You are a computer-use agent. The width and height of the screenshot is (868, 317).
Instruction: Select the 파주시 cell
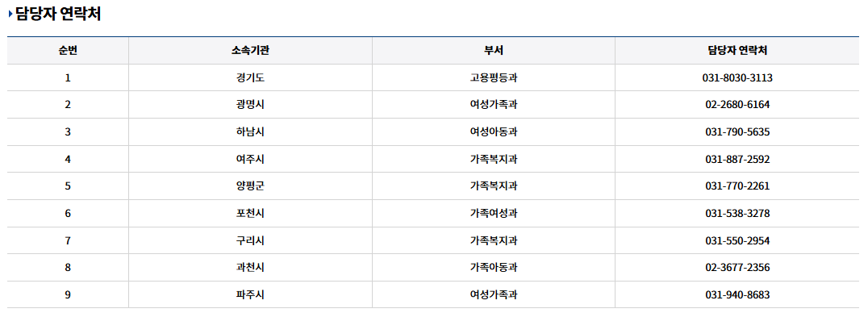pyautogui.click(x=250, y=295)
